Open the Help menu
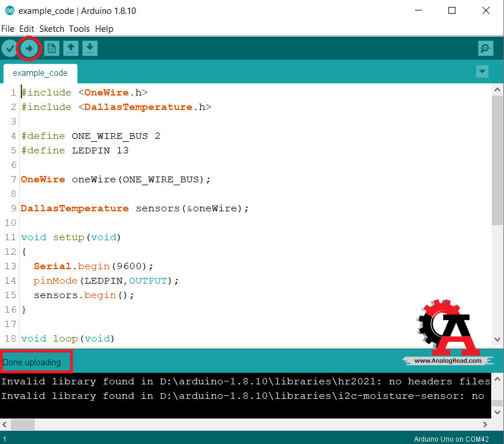The height and width of the screenshot is (444, 504). (104, 29)
